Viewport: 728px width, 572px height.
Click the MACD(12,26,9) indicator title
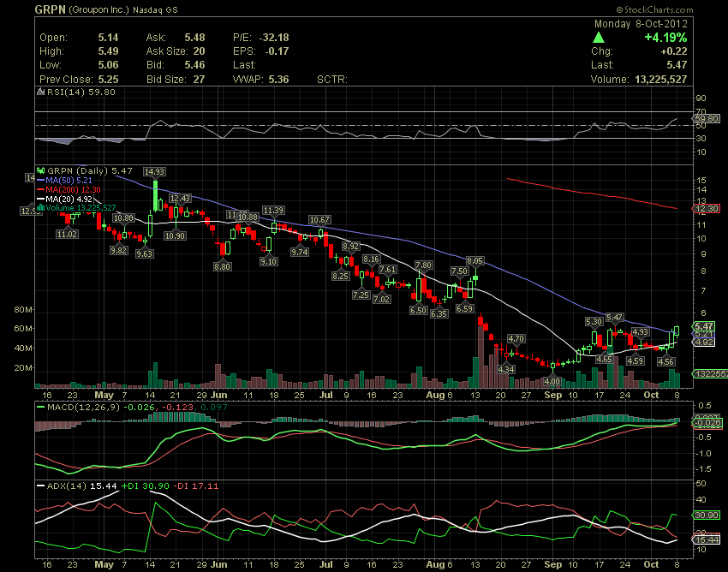tap(84, 408)
